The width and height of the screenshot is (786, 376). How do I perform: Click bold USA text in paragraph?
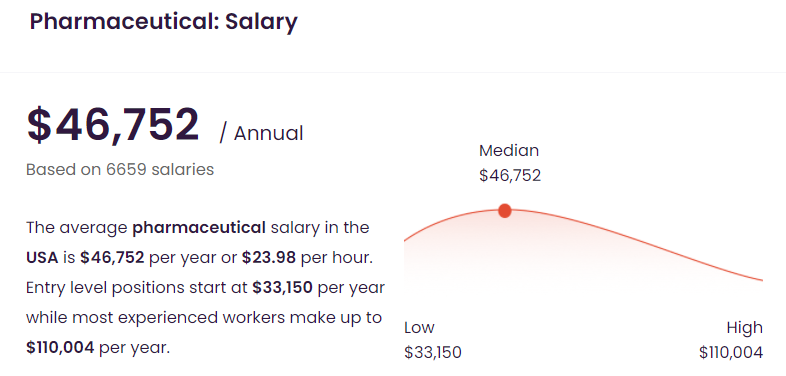(42, 258)
